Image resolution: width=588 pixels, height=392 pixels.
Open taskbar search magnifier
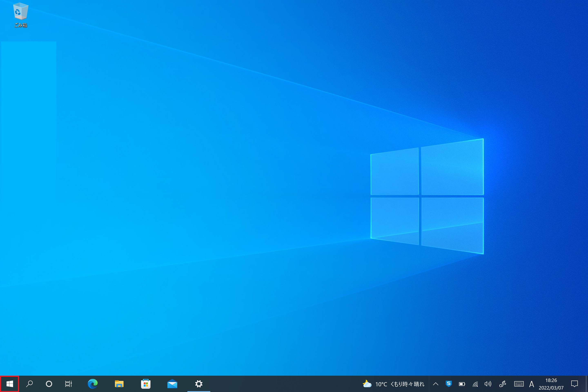click(29, 384)
